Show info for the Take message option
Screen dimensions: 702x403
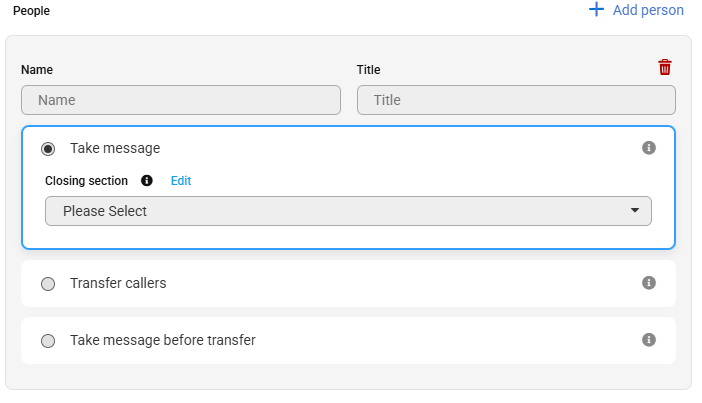click(649, 148)
